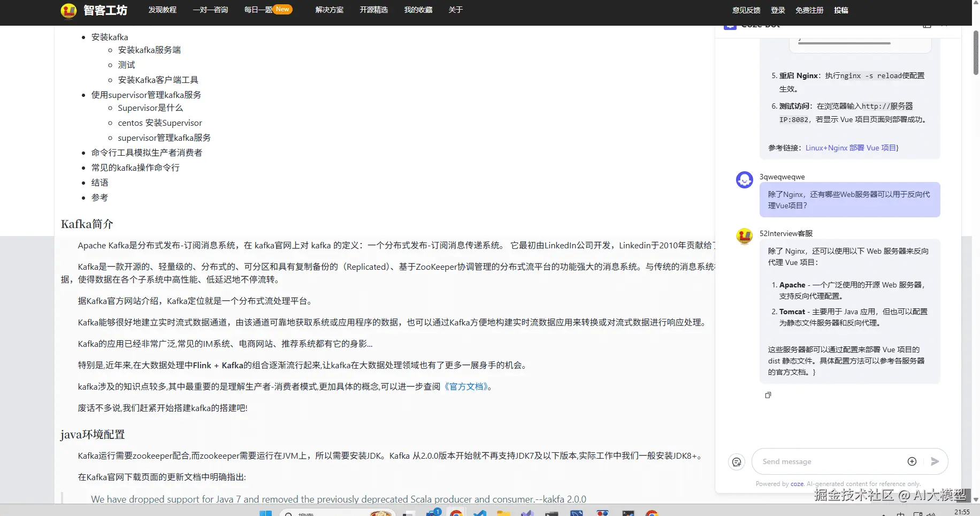The height and width of the screenshot is (516, 980).
Task: Open the 《官方文档》 link in the article
Action: (x=465, y=386)
